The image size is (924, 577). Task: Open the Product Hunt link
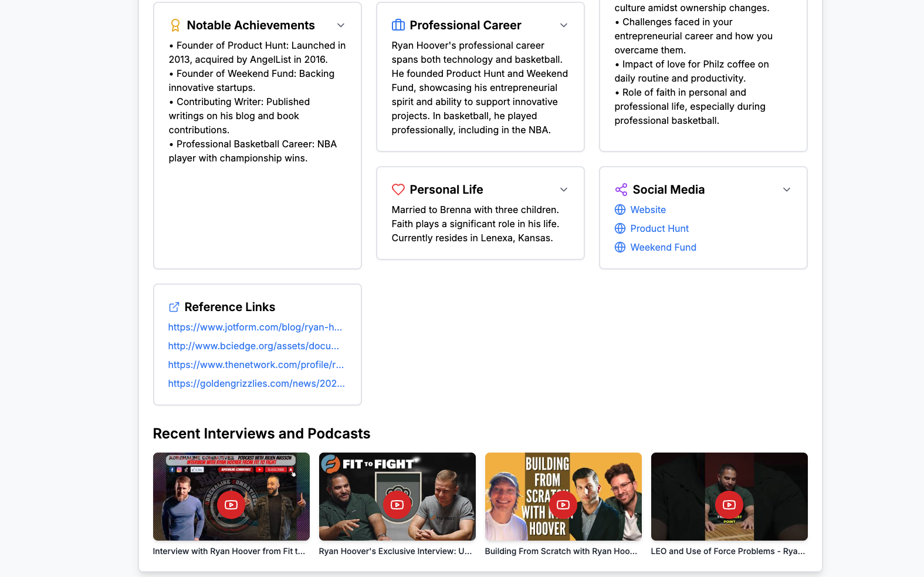point(659,228)
